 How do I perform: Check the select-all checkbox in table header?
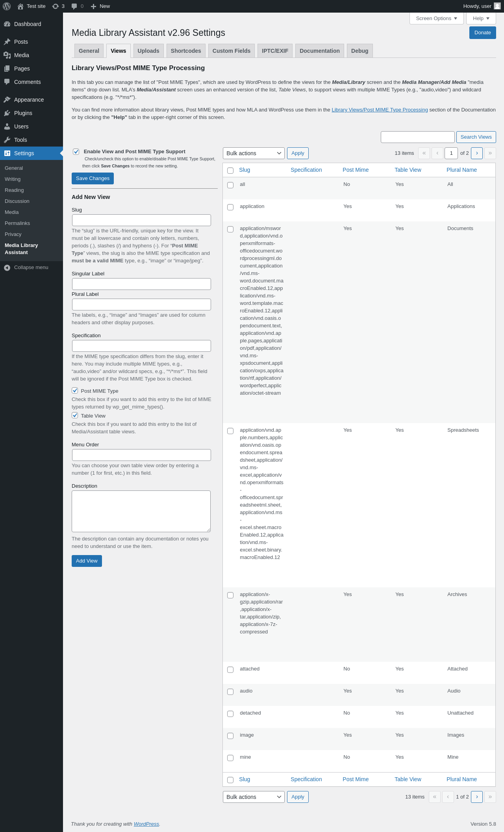(x=230, y=171)
